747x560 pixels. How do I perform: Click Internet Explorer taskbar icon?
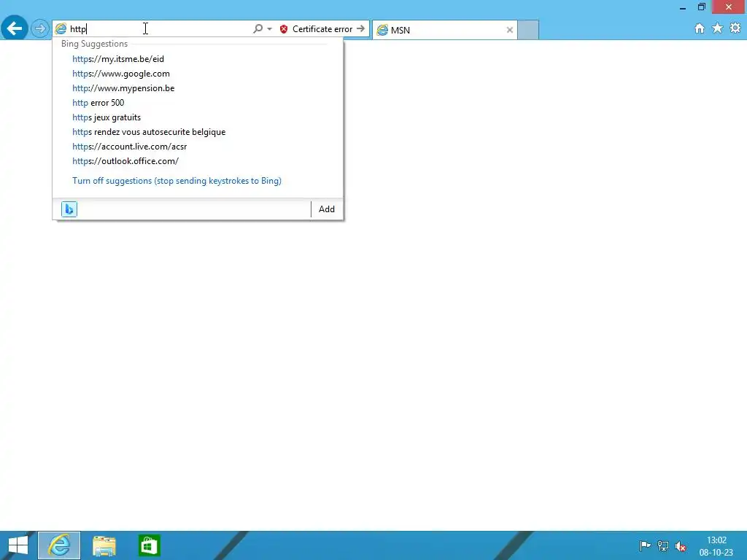pos(59,545)
